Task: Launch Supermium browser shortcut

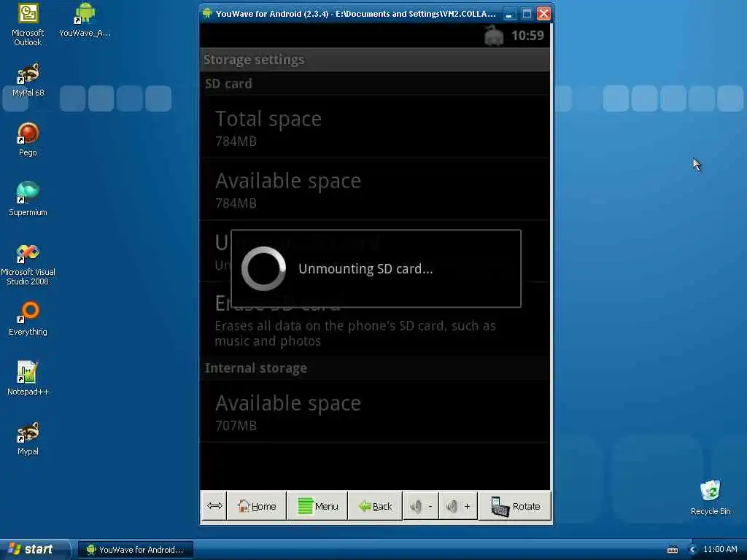Action: [x=28, y=199]
